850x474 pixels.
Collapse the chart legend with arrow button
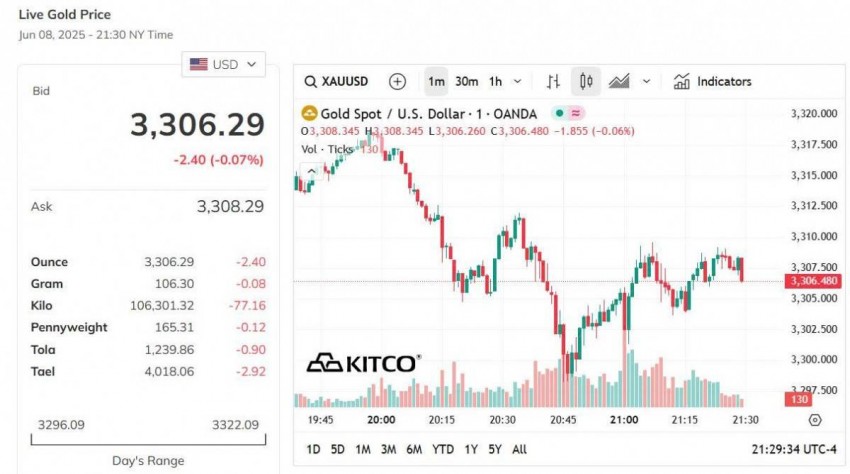310,171
